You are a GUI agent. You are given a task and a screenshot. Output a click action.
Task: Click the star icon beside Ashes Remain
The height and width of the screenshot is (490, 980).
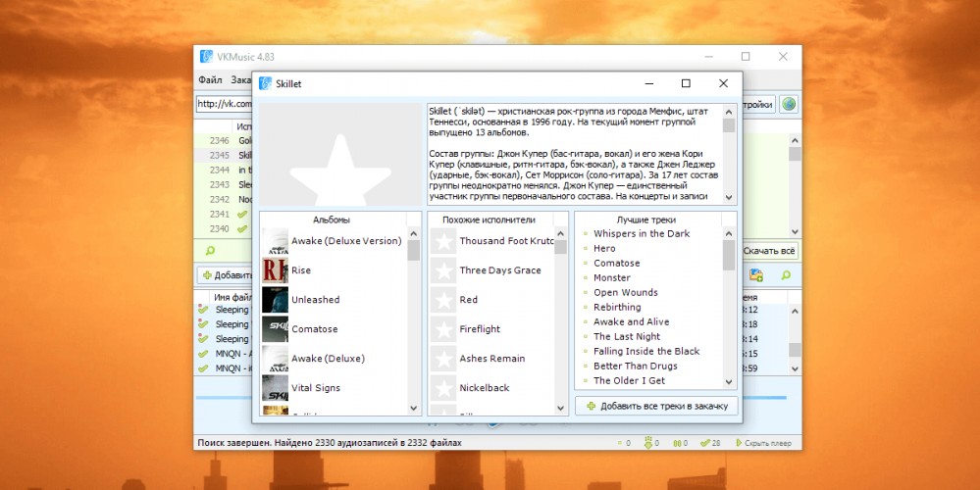(443, 359)
